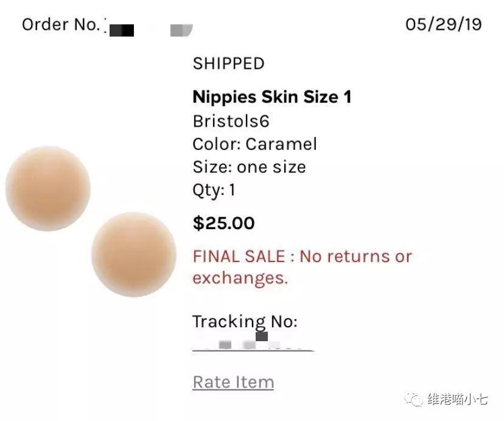Viewport: 504px width, 421px height.
Task: Click the order date 05/29/19
Action: coord(444,24)
